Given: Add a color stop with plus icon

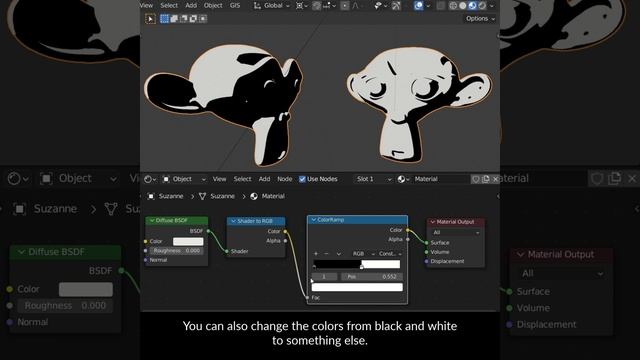Looking at the screenshot, I should (x=316, y=253).
